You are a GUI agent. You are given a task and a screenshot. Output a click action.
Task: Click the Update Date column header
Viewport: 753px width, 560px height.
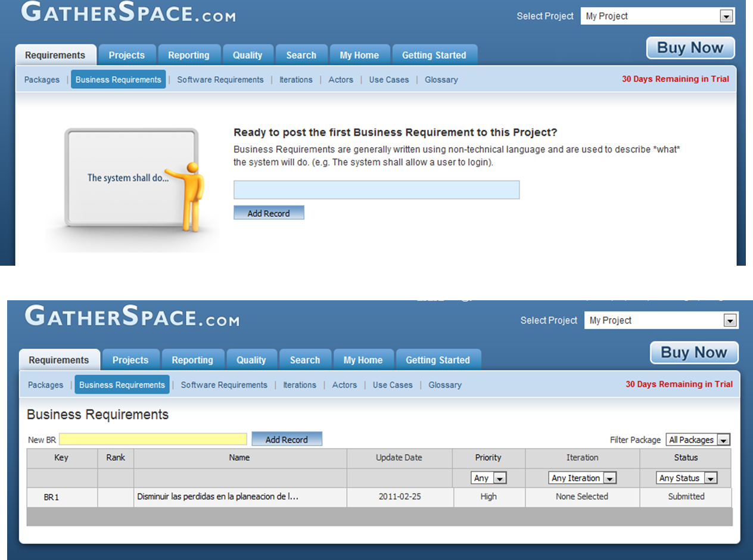point(399,458)
